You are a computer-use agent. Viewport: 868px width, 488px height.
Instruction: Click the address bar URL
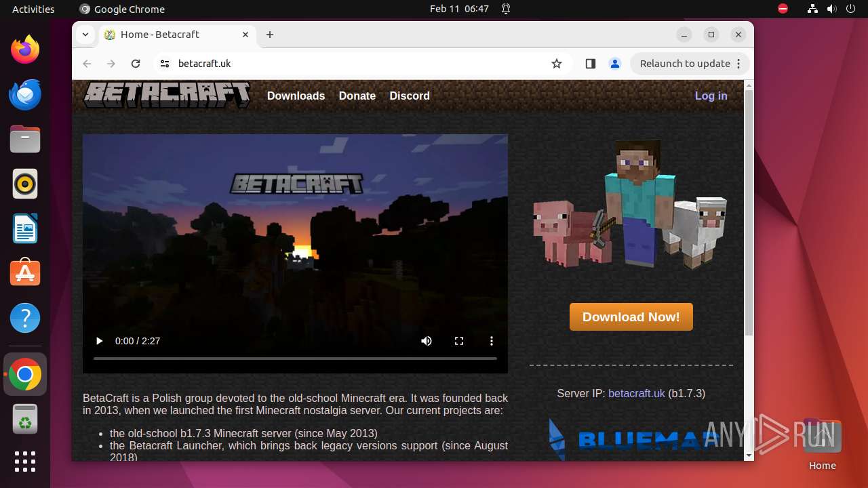tap(205, 64)
